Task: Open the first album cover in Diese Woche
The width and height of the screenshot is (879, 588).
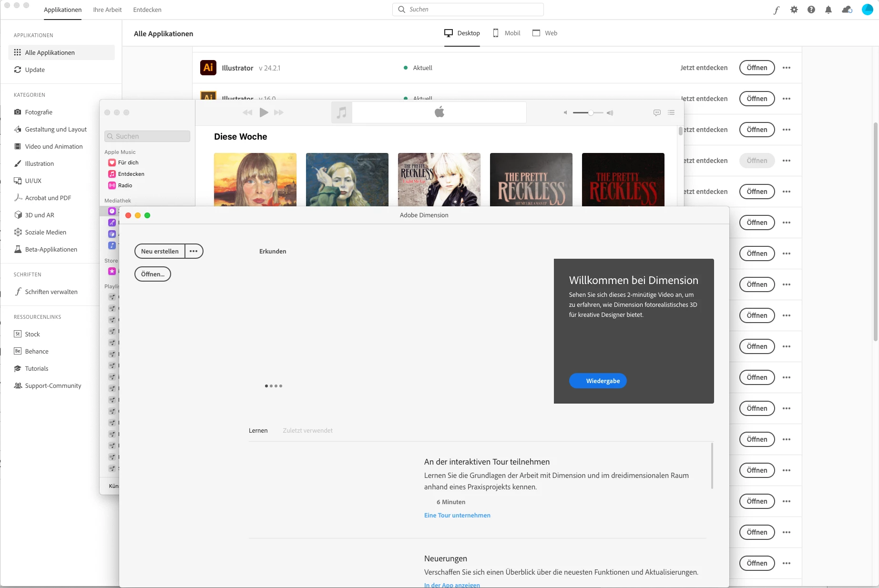Action: coord(255,180)
